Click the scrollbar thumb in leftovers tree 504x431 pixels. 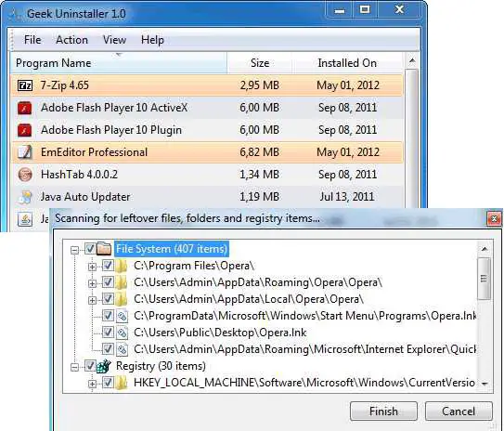pos(485,279)
